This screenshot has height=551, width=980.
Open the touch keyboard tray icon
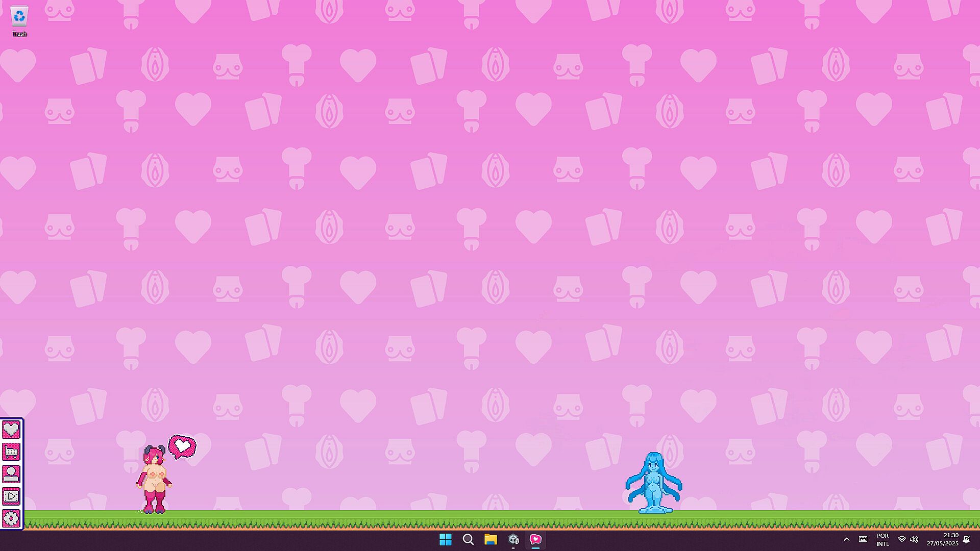[x=863, y=540]
